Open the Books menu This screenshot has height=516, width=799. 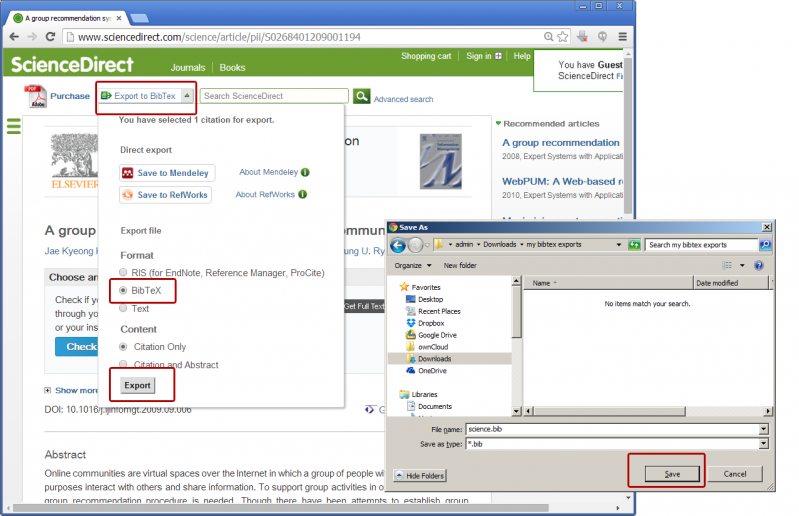[x=232, y=68]
